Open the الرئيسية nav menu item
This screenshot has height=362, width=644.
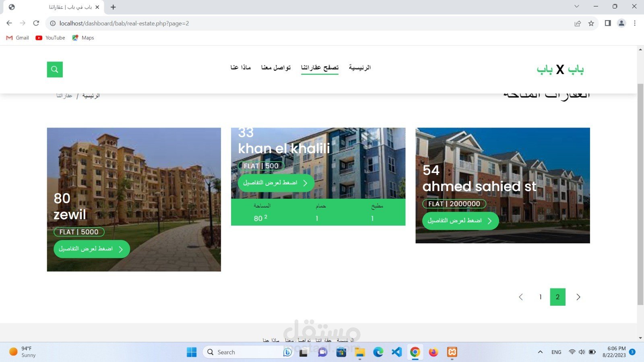click(359, 67)
